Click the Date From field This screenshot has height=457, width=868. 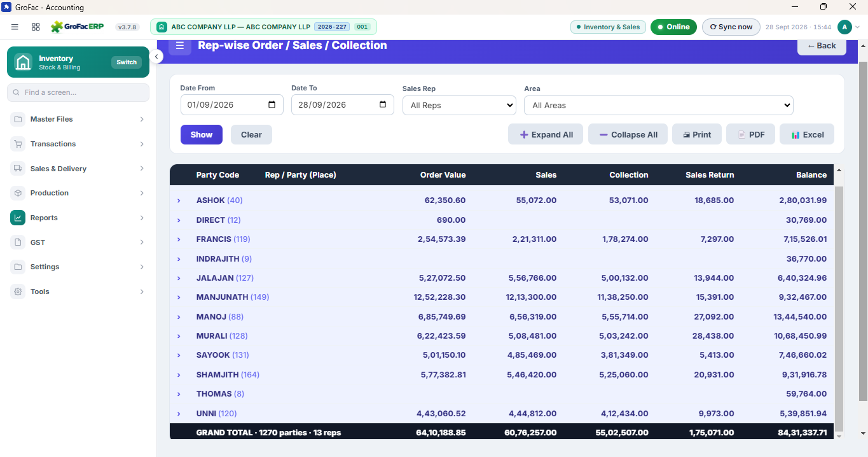pyautogui.click(x=231, y=105)
